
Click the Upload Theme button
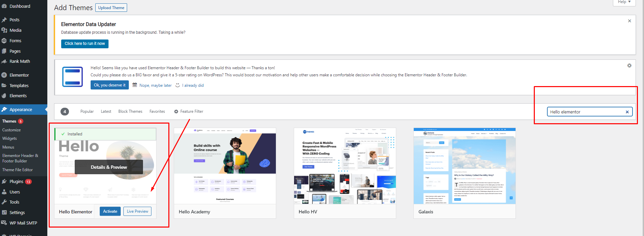[x=111, y=8]
